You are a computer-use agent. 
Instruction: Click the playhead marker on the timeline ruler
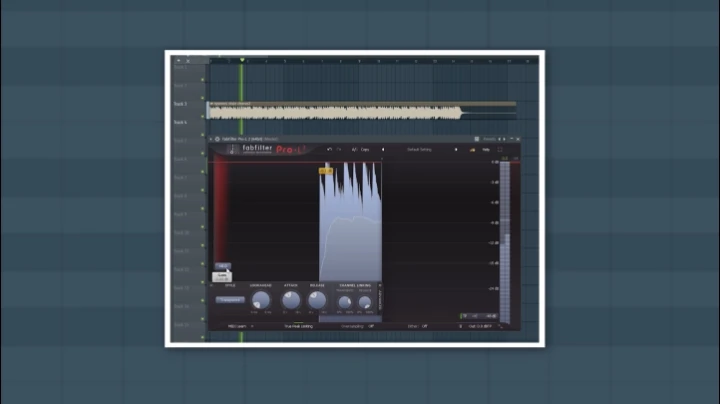point(242,60)
